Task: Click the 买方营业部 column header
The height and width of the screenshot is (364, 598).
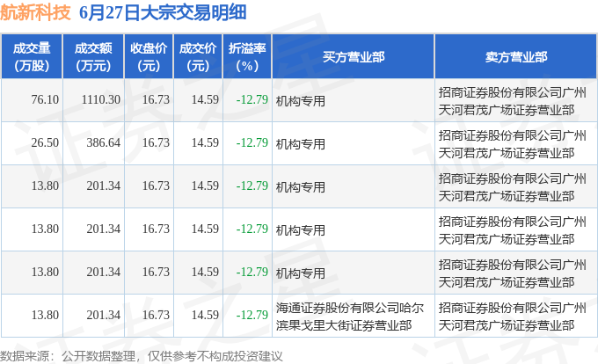Action: tap(354, 57)
